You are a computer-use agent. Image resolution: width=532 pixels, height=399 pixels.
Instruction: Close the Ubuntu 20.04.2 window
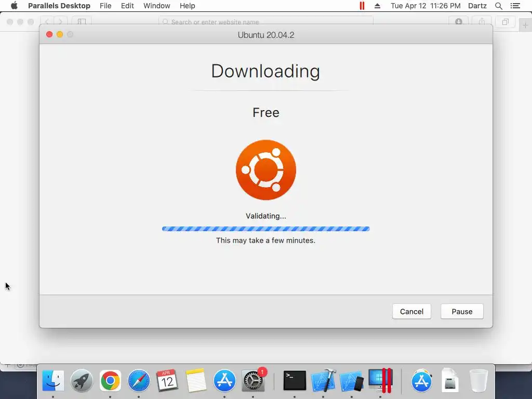(x=49, y=34)
